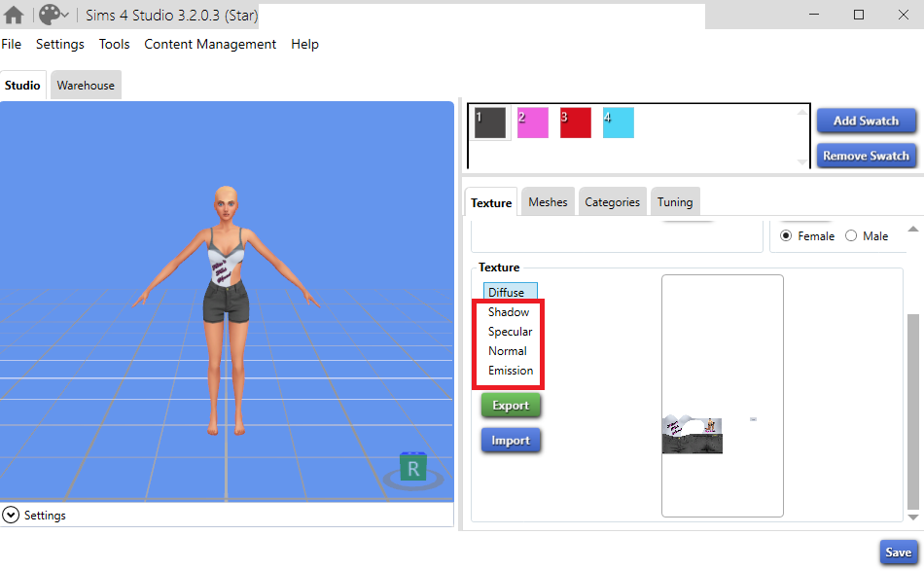Click the Save button
Image resolution: width=924 pixels, height=571 pixels.
(898, 553)
